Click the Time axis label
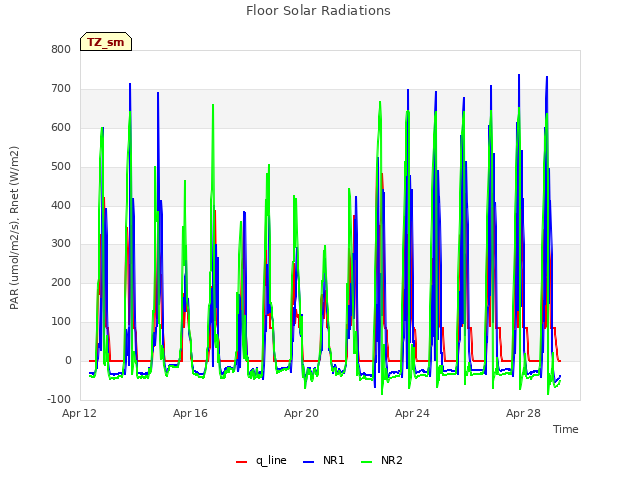640x480 pixels. (566, 429)
